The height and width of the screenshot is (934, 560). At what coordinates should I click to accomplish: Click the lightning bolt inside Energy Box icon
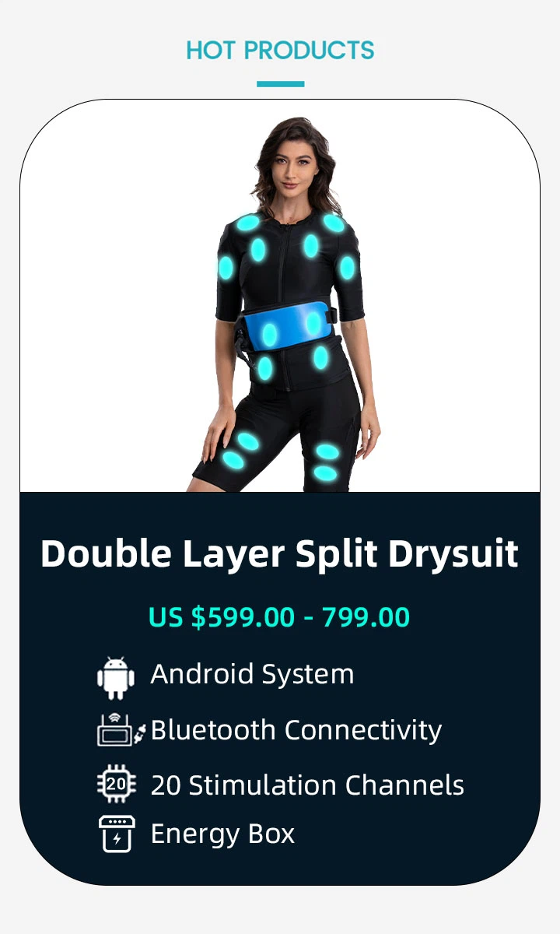click(x=117, y=840)
